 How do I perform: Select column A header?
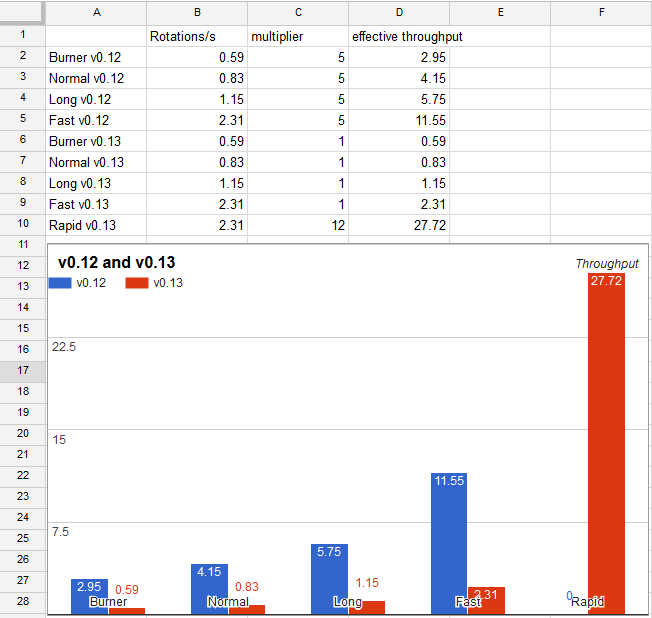pos(96,12)
